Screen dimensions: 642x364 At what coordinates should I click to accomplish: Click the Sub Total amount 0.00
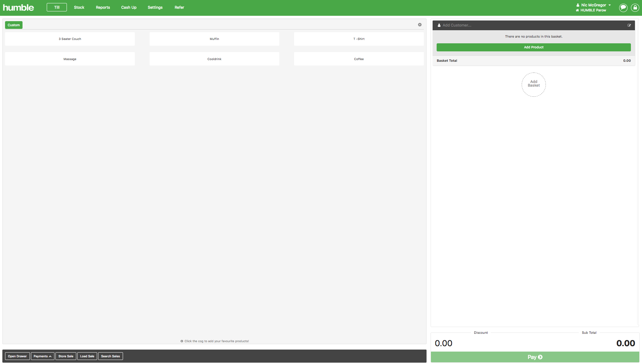point(626,343)
